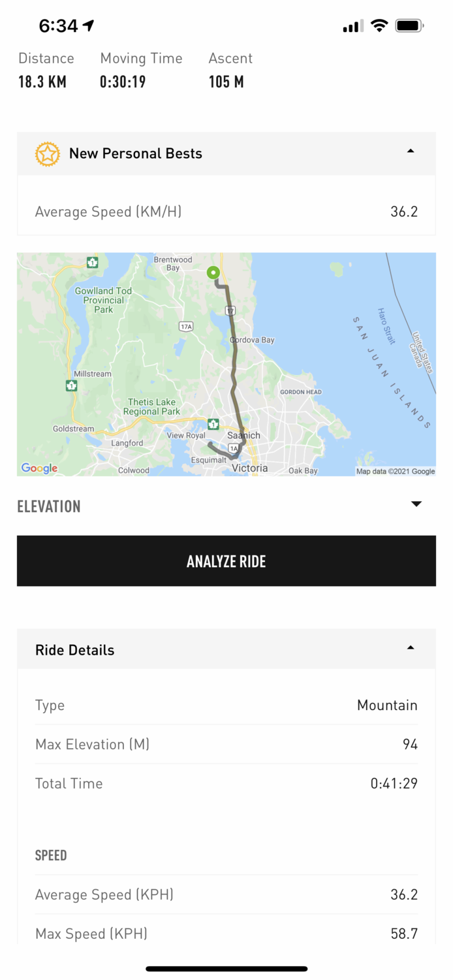Tap the Trans-Canada shield near Millstream
453x980 pixels.
pyautogui.click(x=71, y=386)
